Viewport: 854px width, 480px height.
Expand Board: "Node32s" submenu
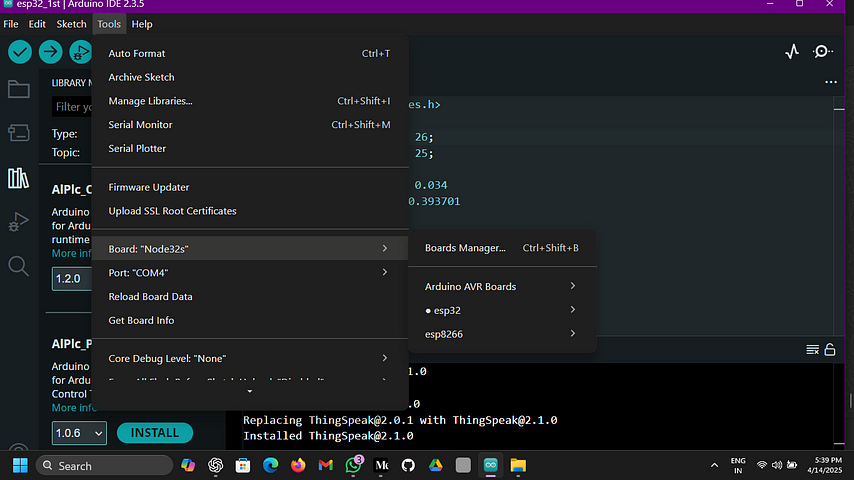click(x=250, y=248)
